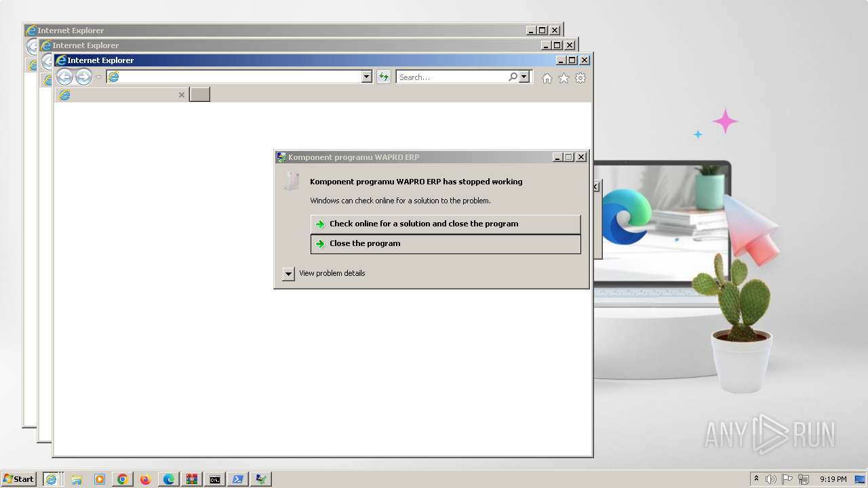Screen dimensions: 868x488
Task: Click the View problem details label
Action: click(332, 273)
